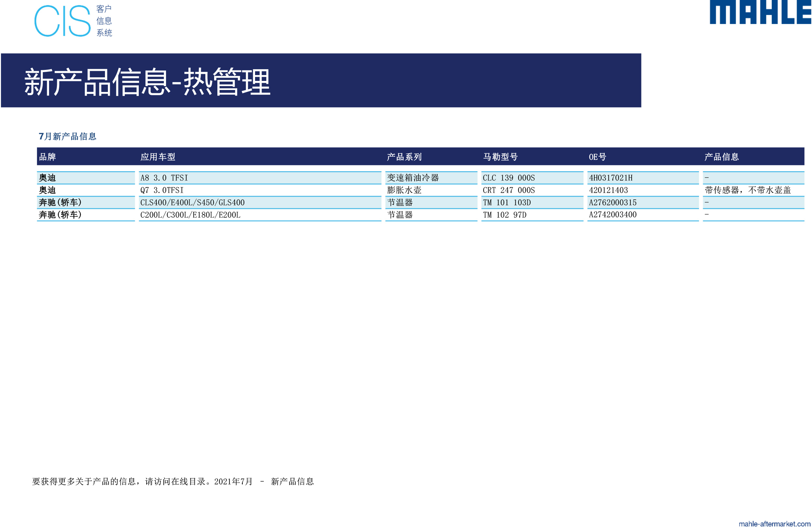This screenshot has height=528, width=812.
Task: Click OE number A2742003400
Action: click(x=643, y=214)
